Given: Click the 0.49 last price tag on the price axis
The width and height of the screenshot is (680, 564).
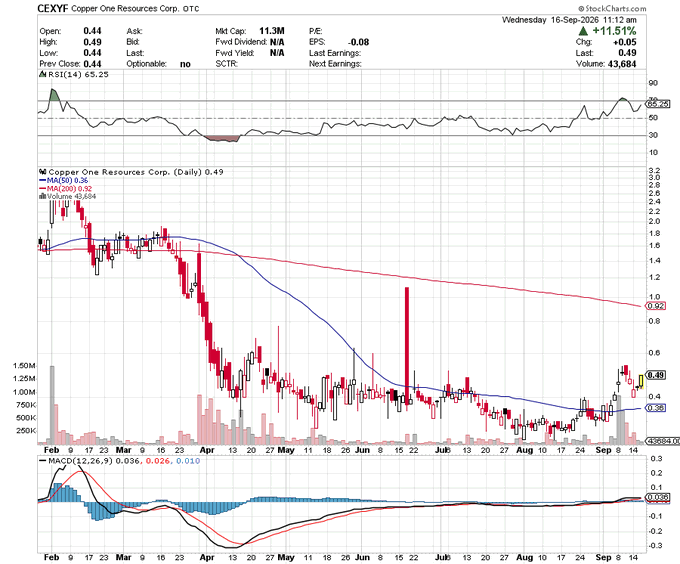Looking at the screenshot, I should [x=656, y=375].
